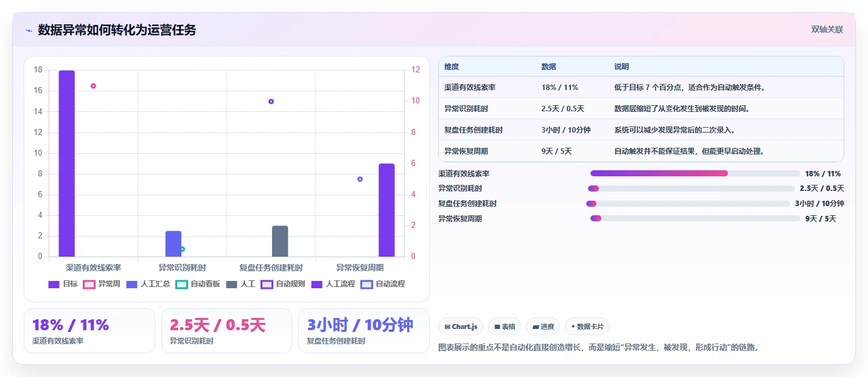Click the 数据 column header
This screenshot has height=377, width=868.
point(548,67)
